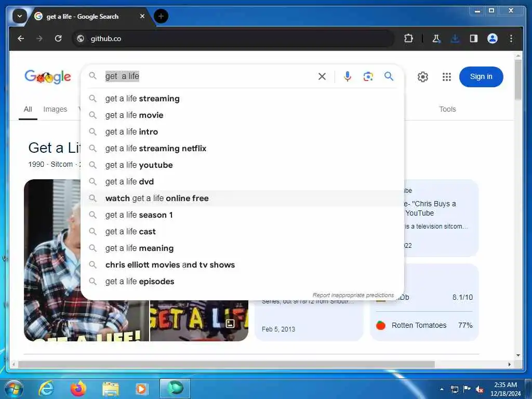Open the extensions puzzle icon

pos(409,38)
